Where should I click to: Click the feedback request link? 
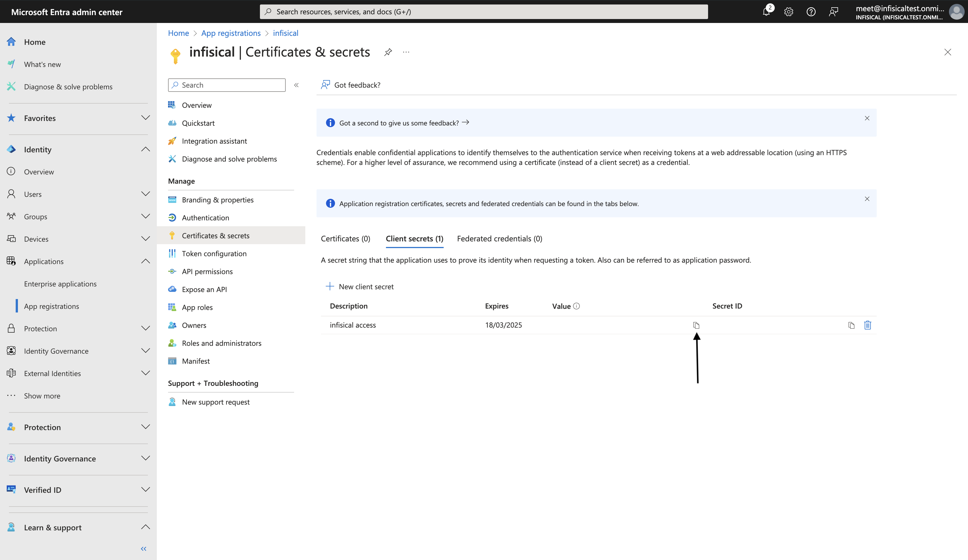(404, 123)
